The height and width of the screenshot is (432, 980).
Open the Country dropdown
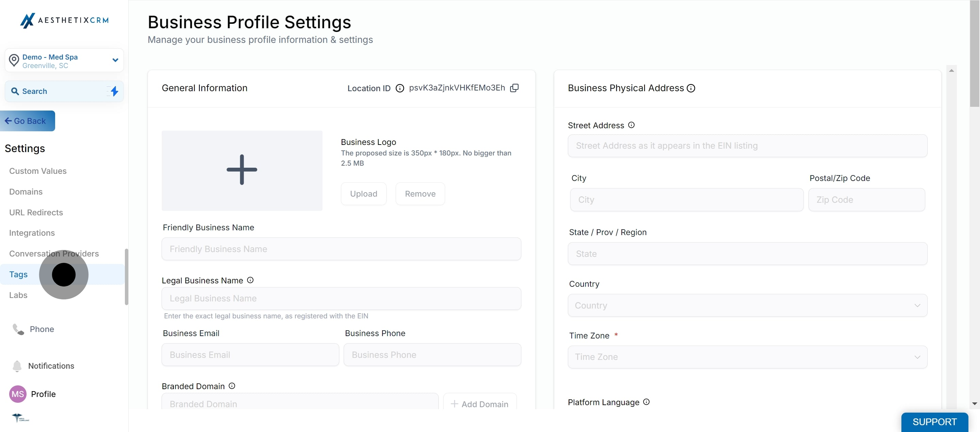point(747,305)
